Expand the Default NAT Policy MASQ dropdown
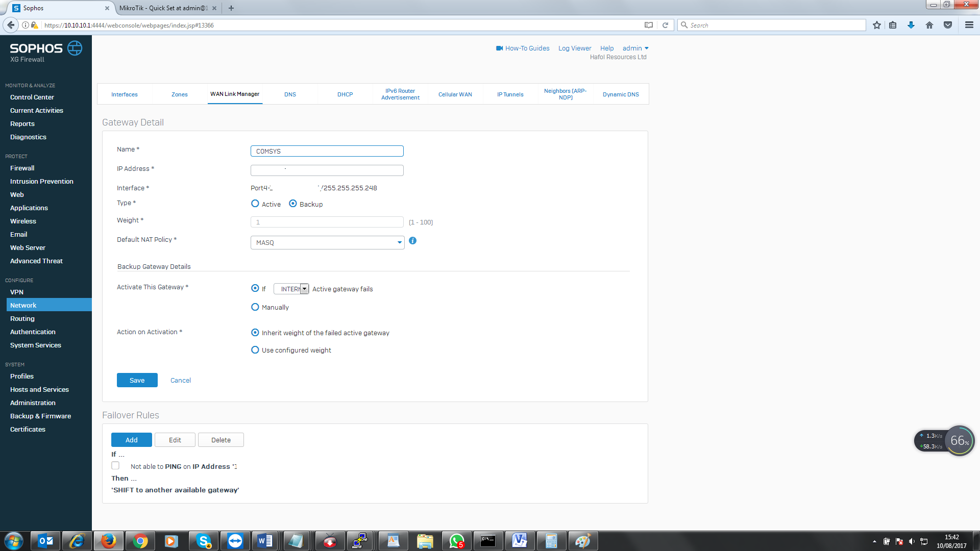980x551 pixels. tap(327, 242)
